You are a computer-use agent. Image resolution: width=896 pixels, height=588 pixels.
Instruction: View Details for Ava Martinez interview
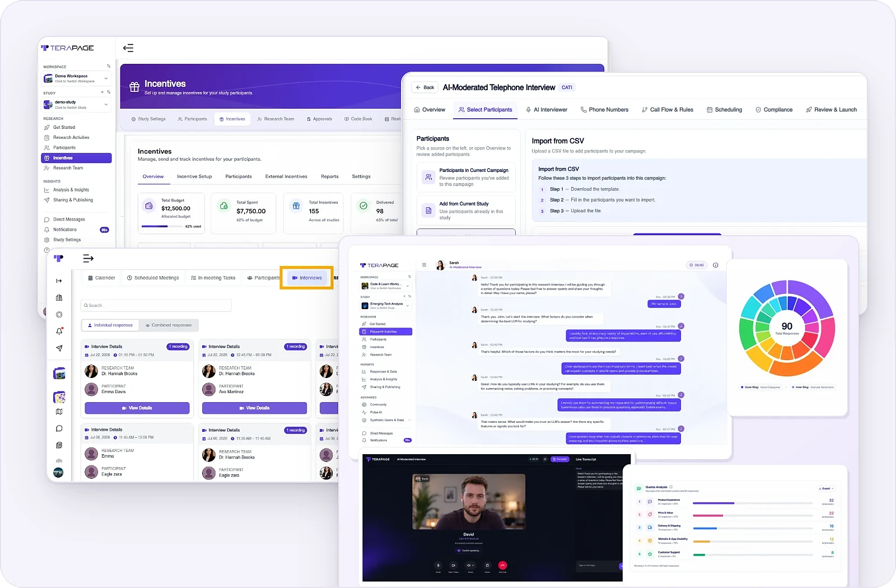[x=255, y=408]
